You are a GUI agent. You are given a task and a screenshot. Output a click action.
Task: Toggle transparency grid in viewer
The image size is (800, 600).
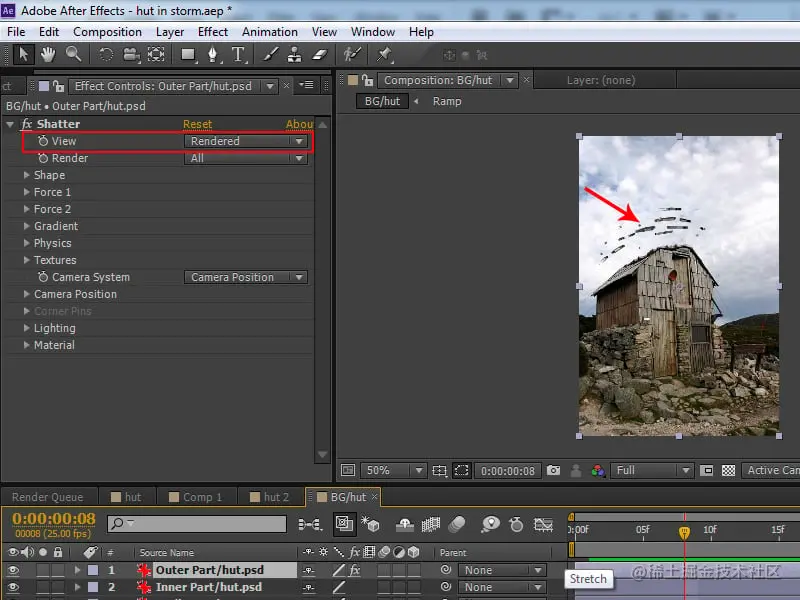[728, 470]
